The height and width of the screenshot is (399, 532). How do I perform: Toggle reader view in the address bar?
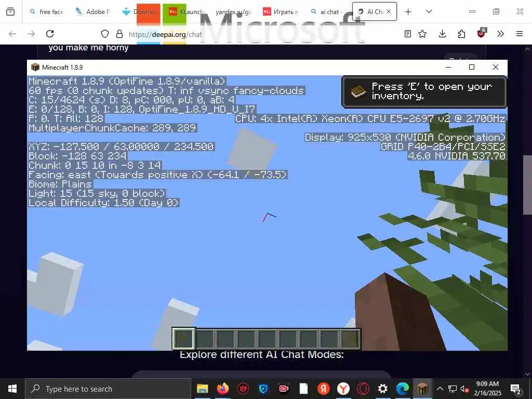(408, 34)
